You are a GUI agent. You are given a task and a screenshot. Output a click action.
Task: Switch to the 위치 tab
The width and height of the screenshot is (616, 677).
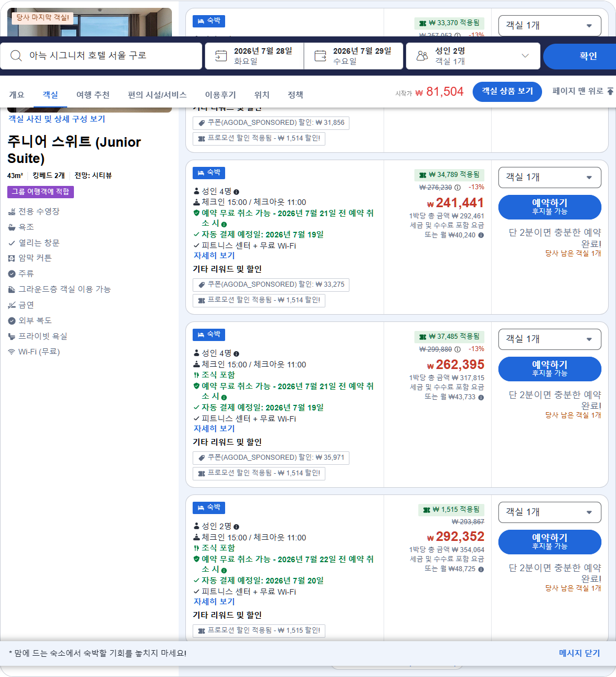pyautogui.click(x=262, y=95)
